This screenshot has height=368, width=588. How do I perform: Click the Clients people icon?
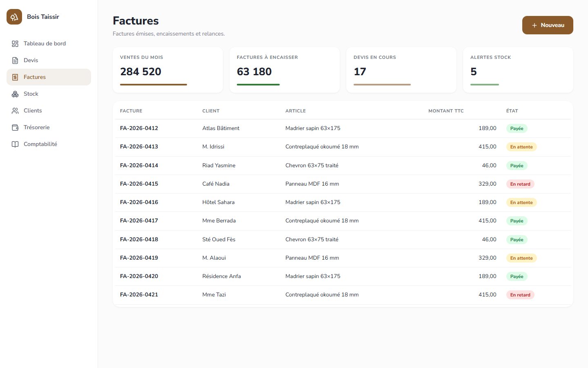15,111
